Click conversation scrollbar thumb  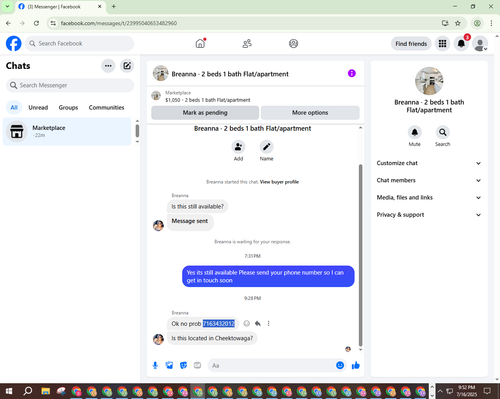pyautogui.click(x=360, y=255)
